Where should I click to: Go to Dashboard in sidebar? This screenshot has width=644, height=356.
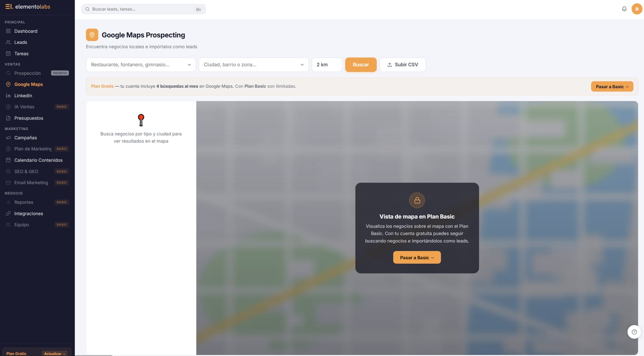click(37, 31)
